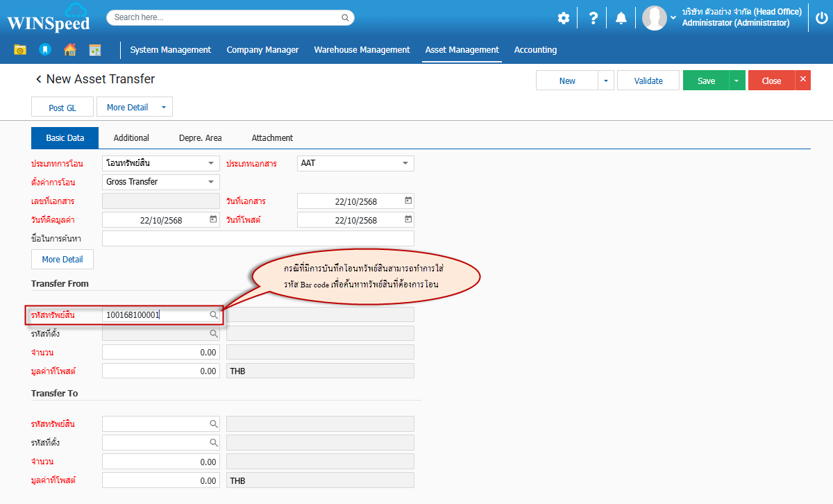This screenshot has width=833, height=504.
Task: Click the power logout icon
Action: (x=822, y=18)
